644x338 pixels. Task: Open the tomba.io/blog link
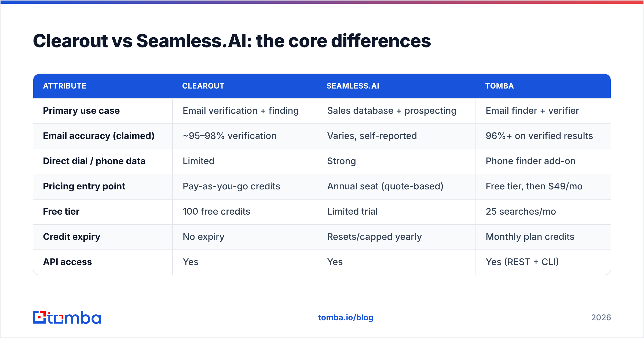[346, 318]
